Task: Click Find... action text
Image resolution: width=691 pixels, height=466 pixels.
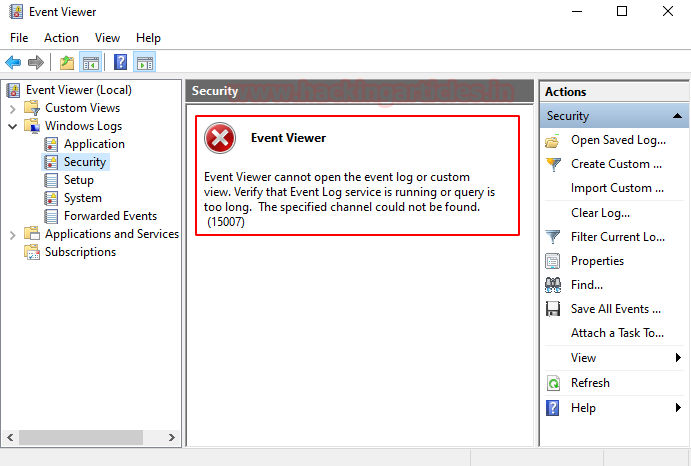Action: click(587, 285)
